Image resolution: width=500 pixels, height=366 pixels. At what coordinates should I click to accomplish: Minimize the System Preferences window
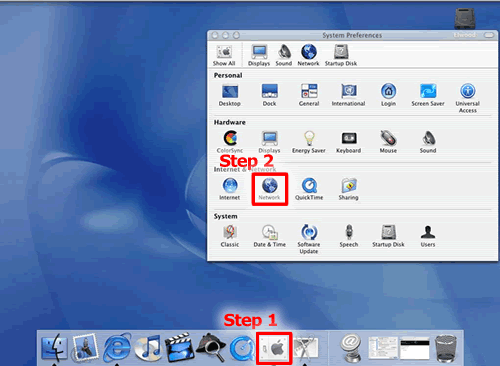coord(225,35)
